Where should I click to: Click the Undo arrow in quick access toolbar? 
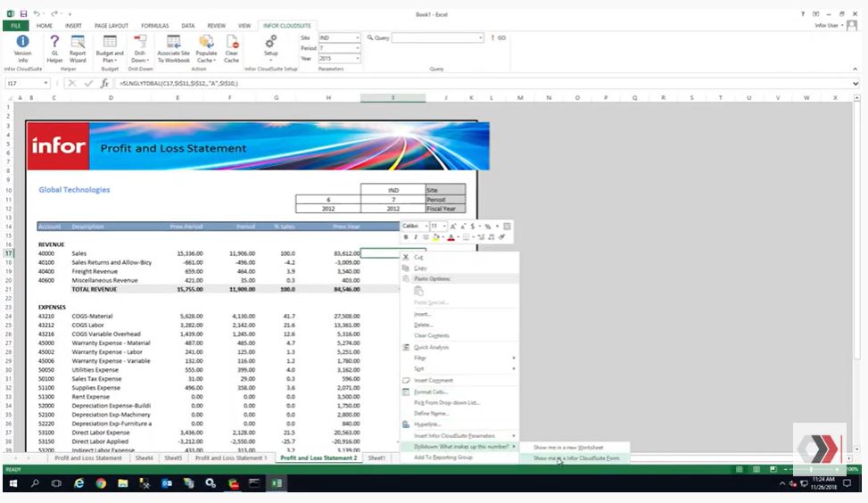pyautogui.click(x=37, y=14)
